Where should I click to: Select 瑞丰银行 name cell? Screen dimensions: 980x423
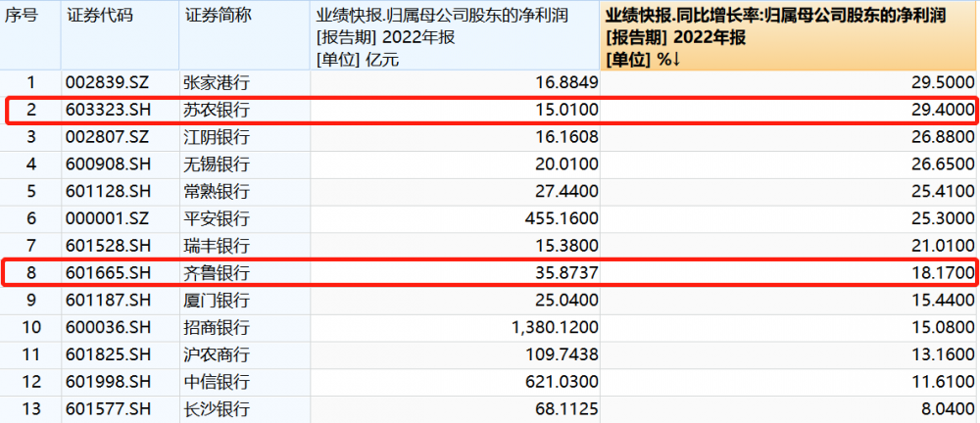[x=217, y=246]
